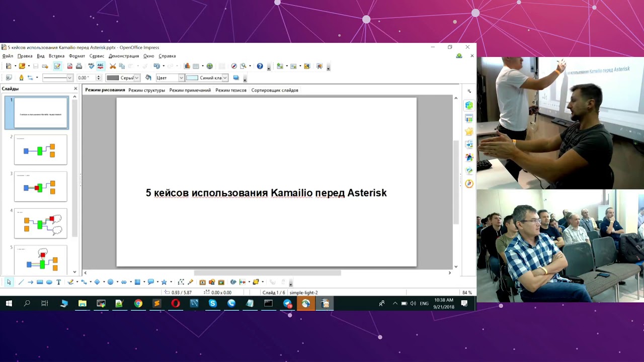Screen dimensions: 644x362
Task: Open the Демонстрация menu
Action: (x=124, y=56)
